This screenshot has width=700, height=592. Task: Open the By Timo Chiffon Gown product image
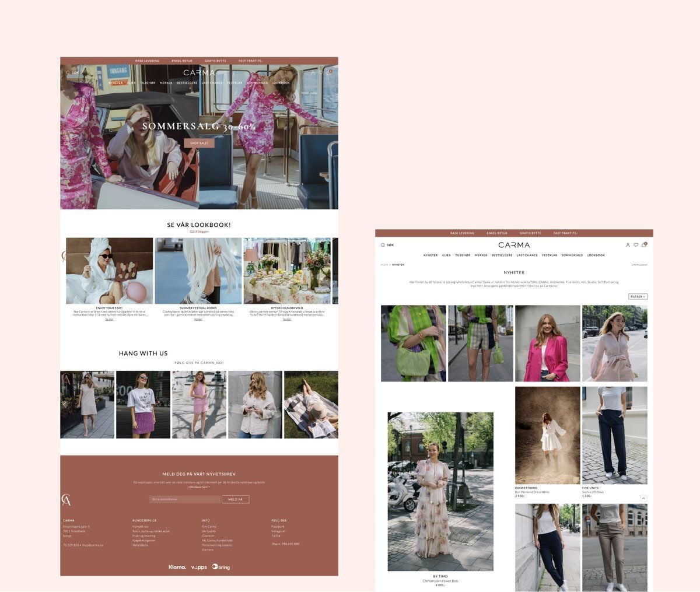pyautogui.click(x=440, y=492)
